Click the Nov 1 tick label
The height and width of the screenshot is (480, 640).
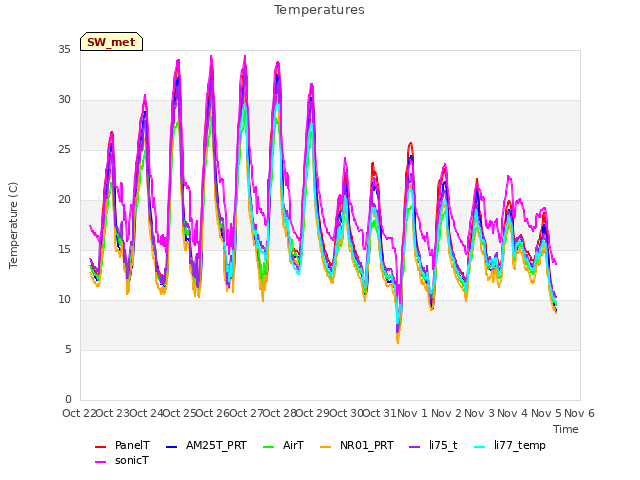pos(412,413)
